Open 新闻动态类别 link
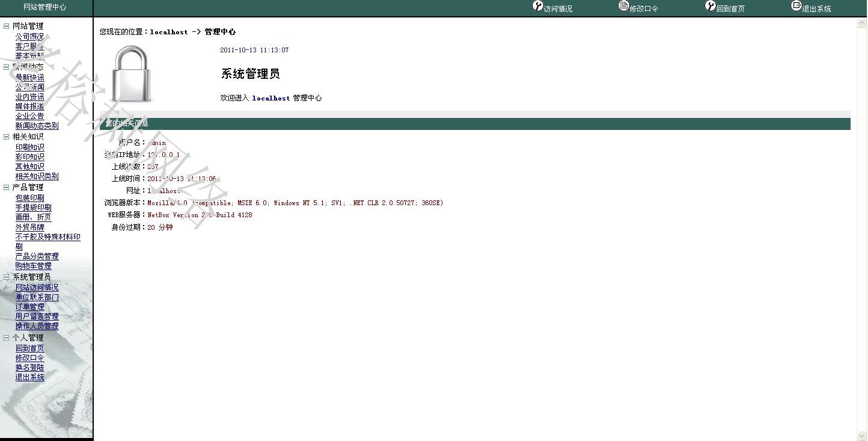Screen dimensions: 868x441 pyautogui.click(x=37, y=126)
